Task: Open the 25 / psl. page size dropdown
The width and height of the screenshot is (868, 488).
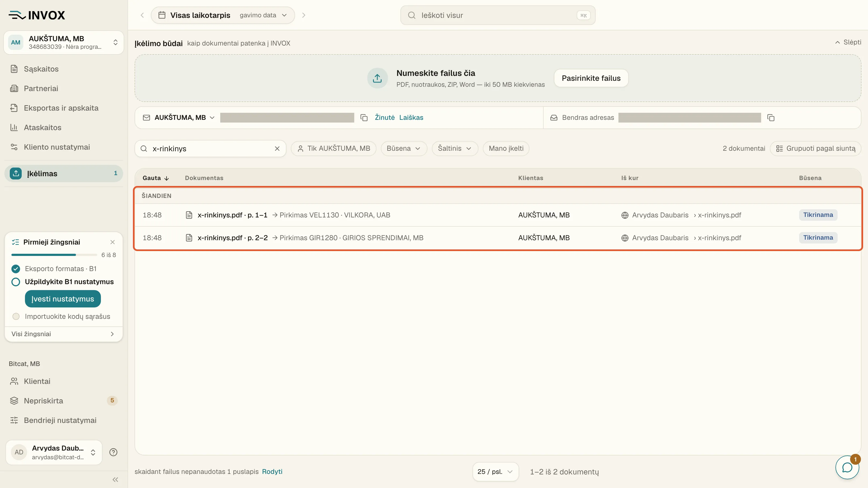Action: (x=495, y=471)
